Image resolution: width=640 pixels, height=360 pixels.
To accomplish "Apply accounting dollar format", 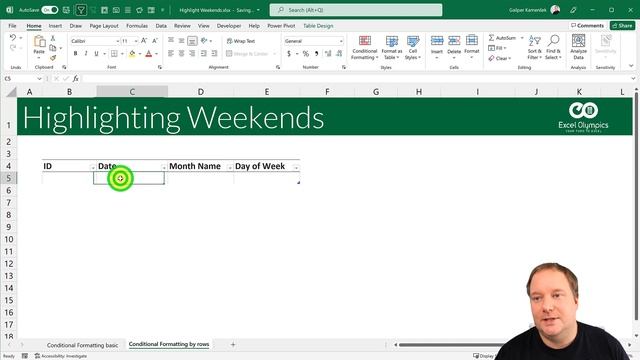I will [x=289, y=53].
